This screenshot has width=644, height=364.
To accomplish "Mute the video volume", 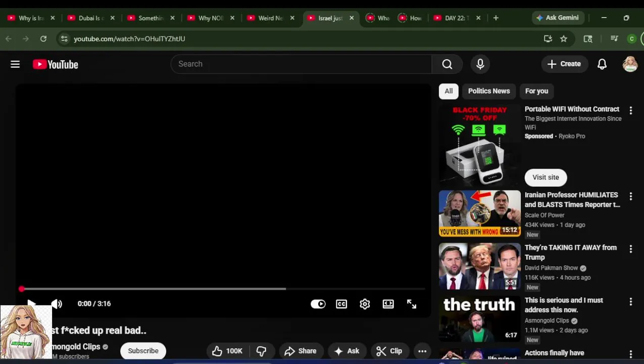I will coord(57,304).
